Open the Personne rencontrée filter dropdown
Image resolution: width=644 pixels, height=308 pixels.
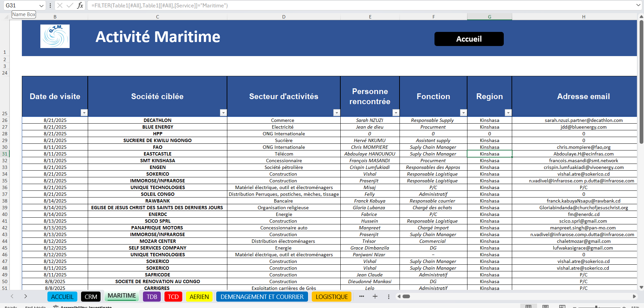(396, 113)
